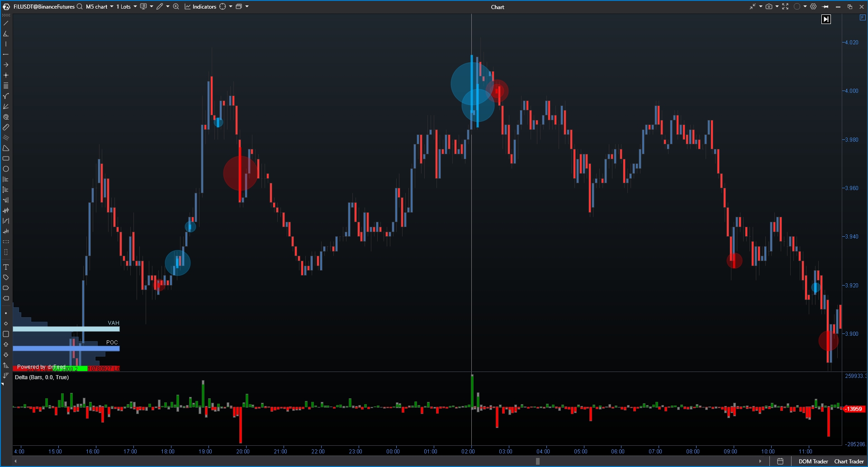Select the ellipse drawing tool

coord(6,169)
